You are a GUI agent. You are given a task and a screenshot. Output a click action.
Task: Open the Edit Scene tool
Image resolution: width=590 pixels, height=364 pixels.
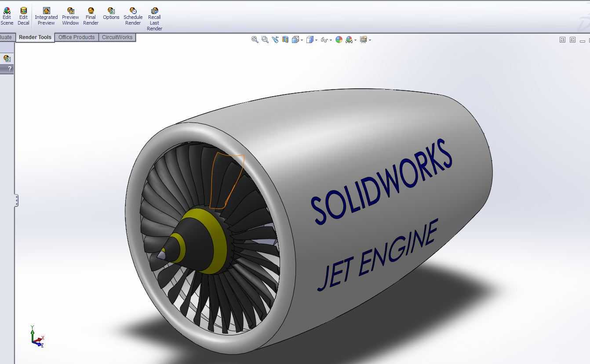(7, 16)
